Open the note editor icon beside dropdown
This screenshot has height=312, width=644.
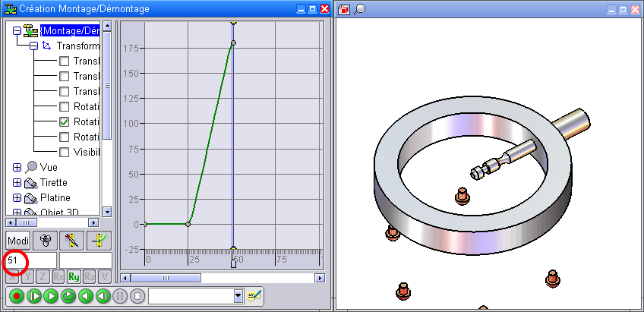pos(254,296)
